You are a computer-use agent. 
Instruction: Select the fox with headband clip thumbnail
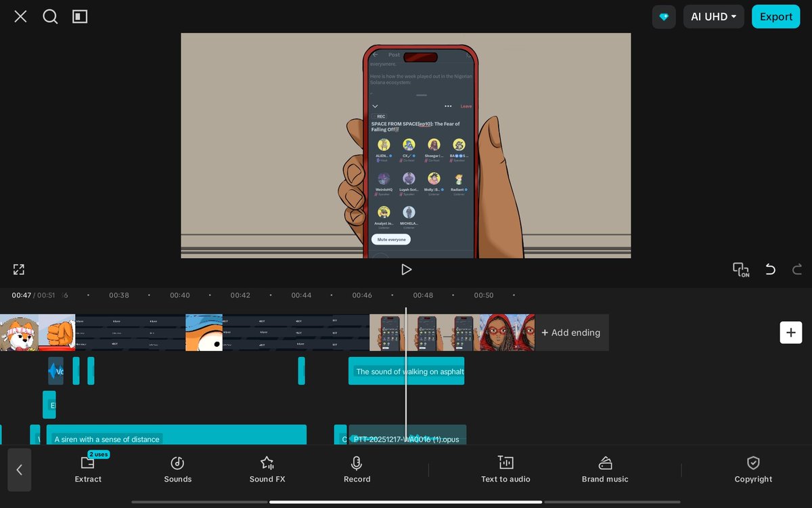tap(19, 333)
